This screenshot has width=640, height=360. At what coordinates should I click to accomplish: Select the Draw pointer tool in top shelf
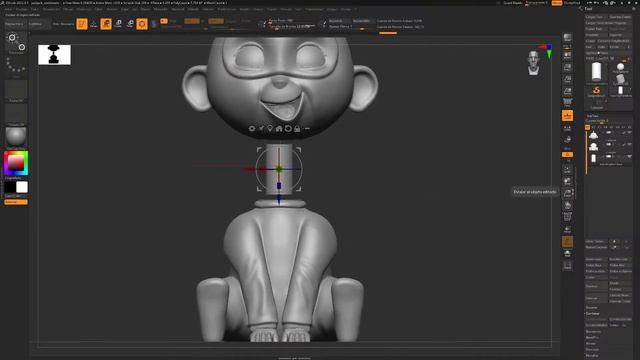(93, 24)
